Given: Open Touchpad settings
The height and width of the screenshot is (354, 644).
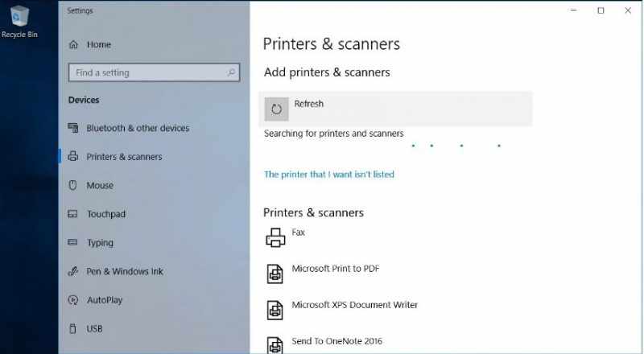Looking at the screenshot, I should [x=106, y=214].
